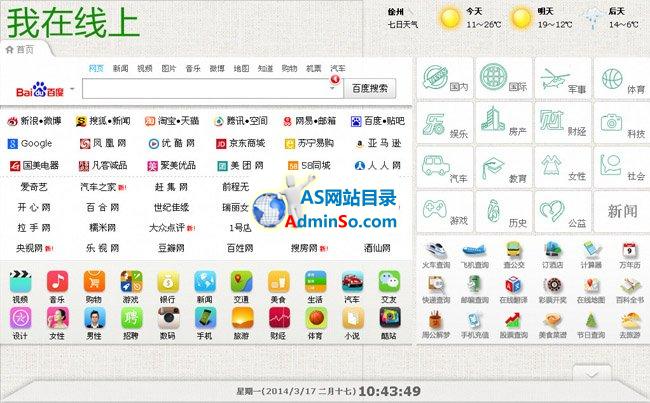Open the 火车查询 train lookup tool
This screenshot has height=403, width=650.
coord(436,255)
